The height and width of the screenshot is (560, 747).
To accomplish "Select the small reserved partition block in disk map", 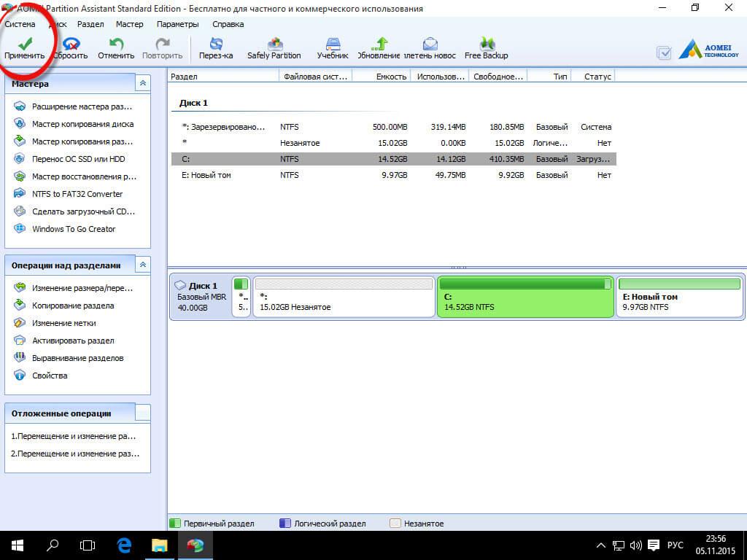I will click(241, 297).
